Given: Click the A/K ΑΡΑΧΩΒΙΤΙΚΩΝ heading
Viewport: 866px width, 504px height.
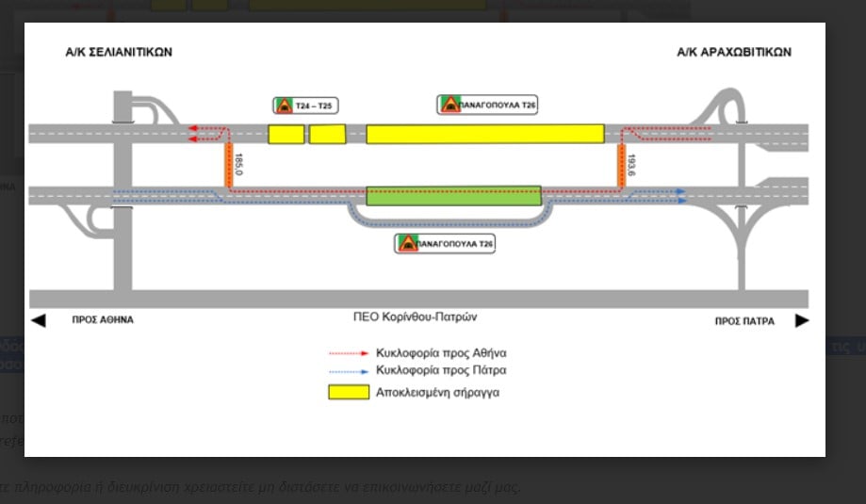Looking at the screenshot, I should (x=734, y=53).
